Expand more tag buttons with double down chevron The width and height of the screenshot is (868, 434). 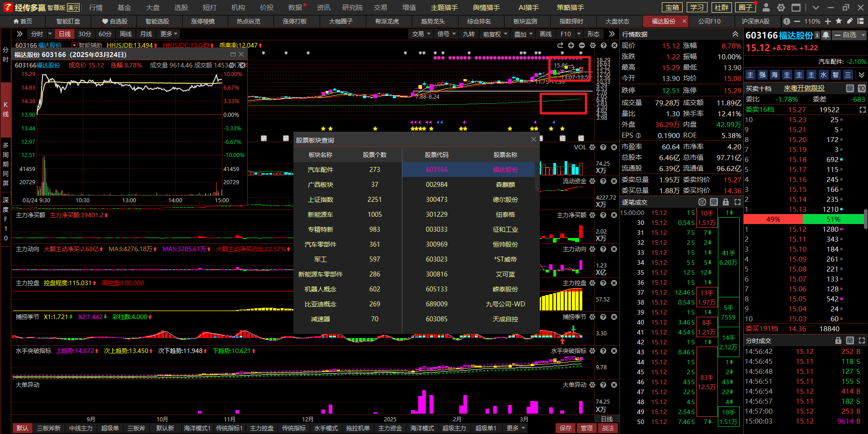pyautogui.click(x=861, y=75)
